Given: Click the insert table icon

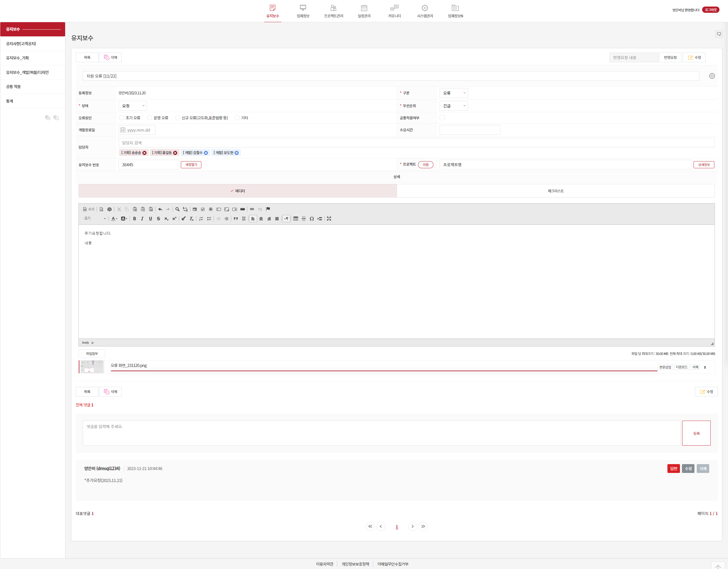Looking at the screenshot, I should [x=296, y=219].
